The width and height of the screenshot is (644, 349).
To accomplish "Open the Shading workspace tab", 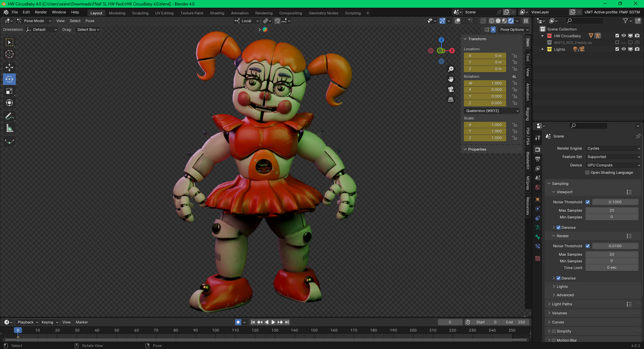I will pos(217,13).
